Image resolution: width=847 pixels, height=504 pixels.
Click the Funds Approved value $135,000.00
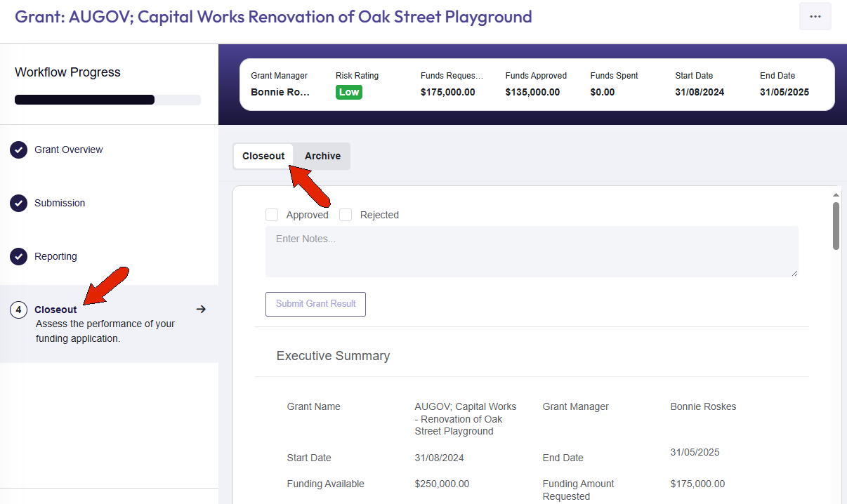tap(532, 92)
